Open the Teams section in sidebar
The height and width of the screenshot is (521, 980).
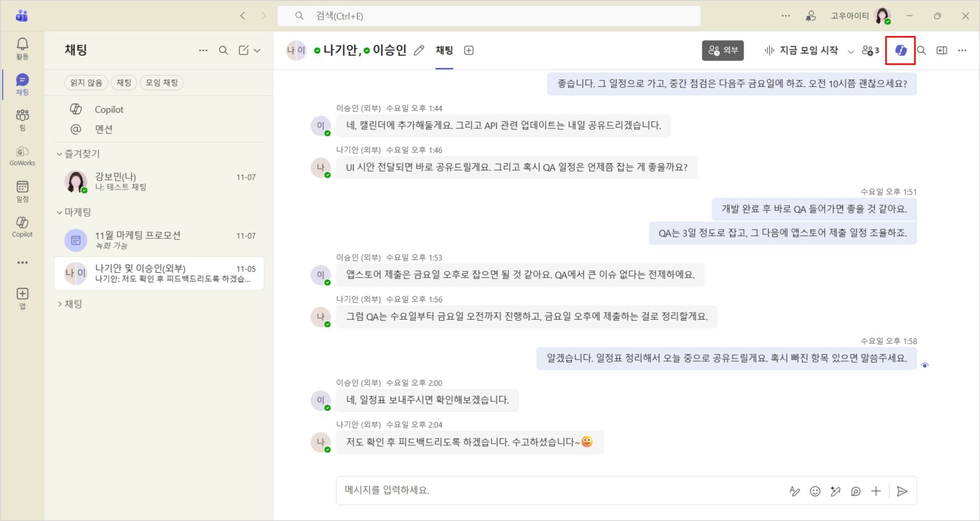[x=22, y=119]
